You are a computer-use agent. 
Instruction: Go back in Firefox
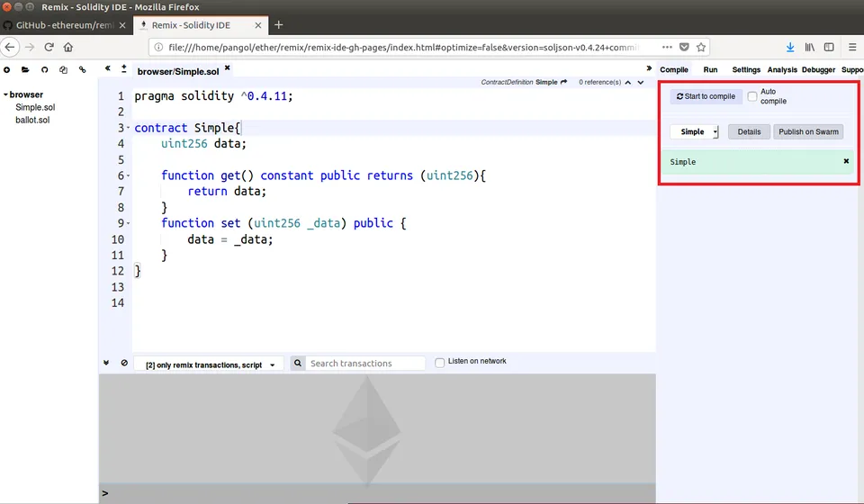pos(10,48)
